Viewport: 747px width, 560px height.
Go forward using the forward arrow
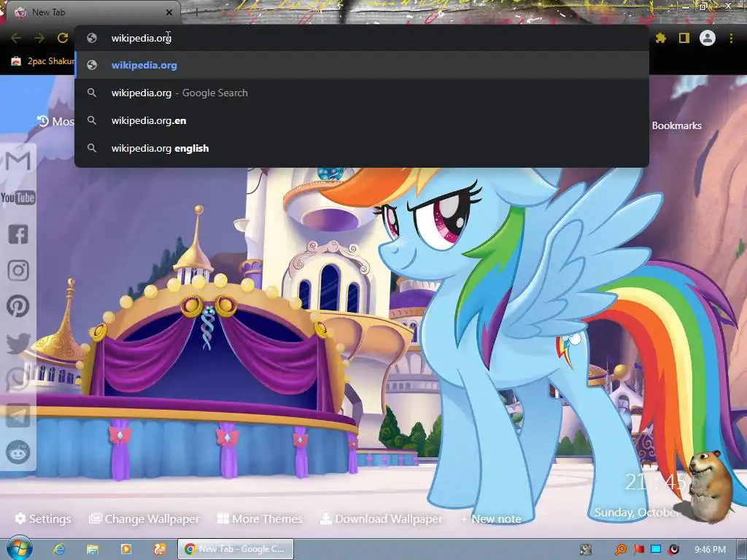[39, 38]
